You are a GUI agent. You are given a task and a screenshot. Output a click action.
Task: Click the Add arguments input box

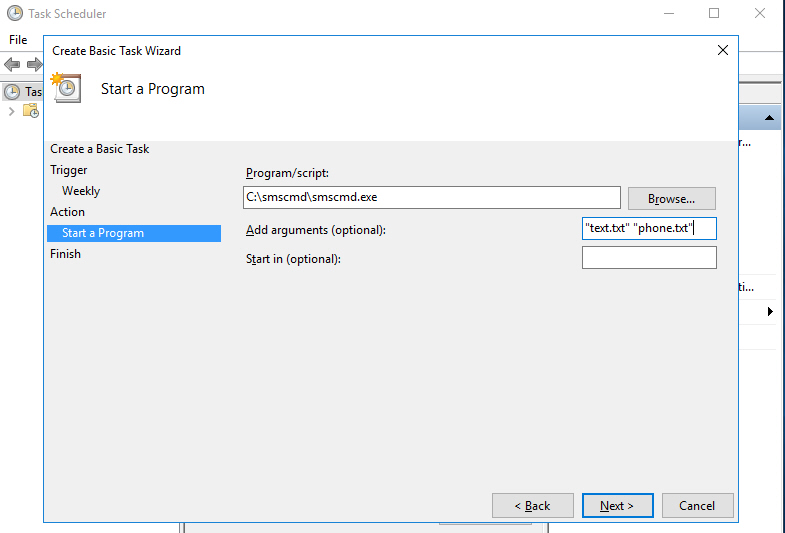[x=649, y=229]
